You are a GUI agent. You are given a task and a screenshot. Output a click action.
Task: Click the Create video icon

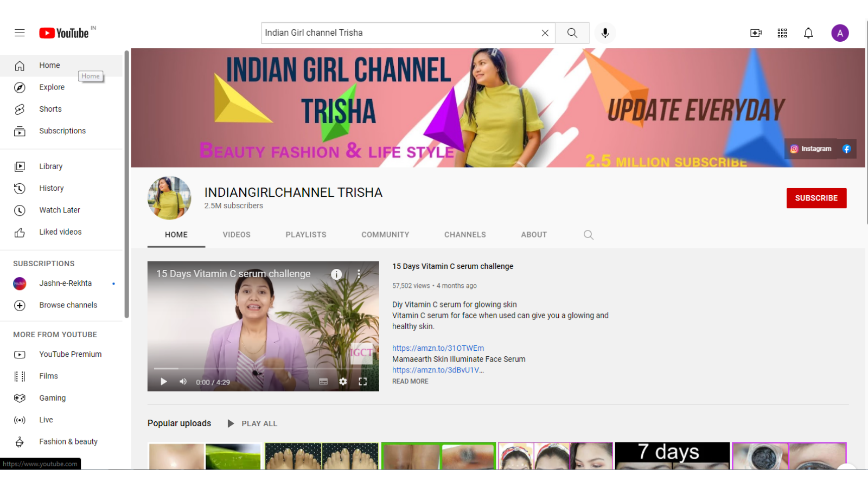pyautogui.click(x=756, y=33)
